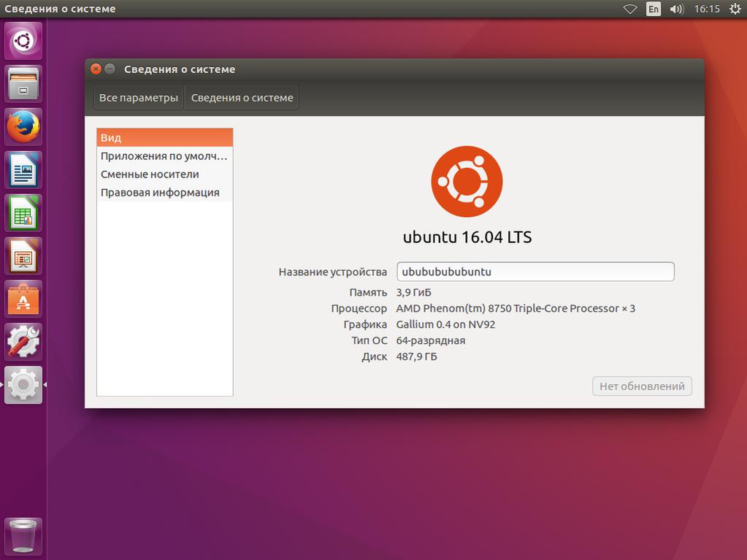Select Сменные носители in sidebar
The image size is (747, 560).
click(165, 174)
